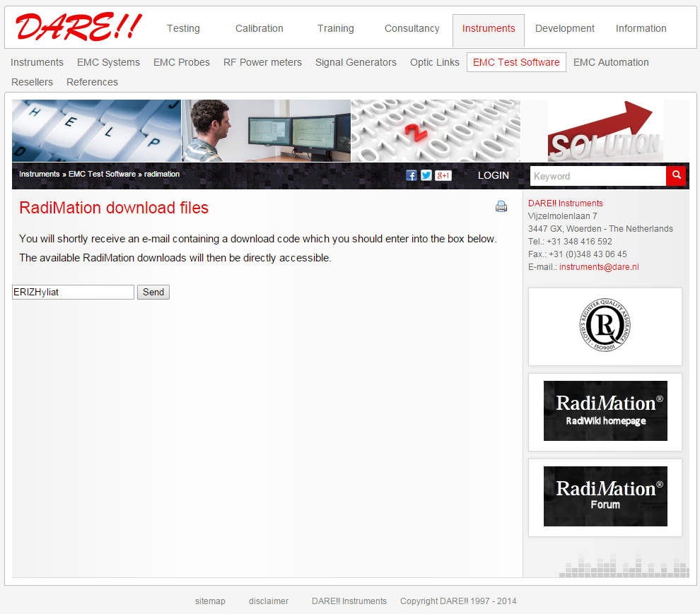The height and width of the screenshot is (614, 700).
Task: Click the Send button
Action: pos(153,292)
